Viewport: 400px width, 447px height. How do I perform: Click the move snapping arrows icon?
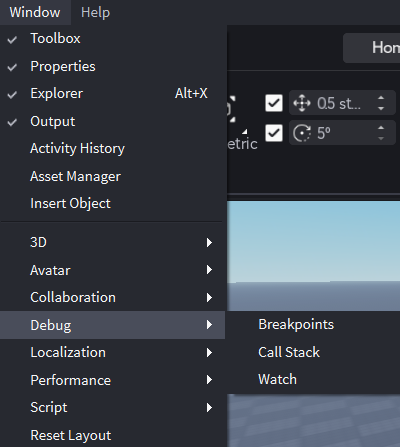[302, 103]
